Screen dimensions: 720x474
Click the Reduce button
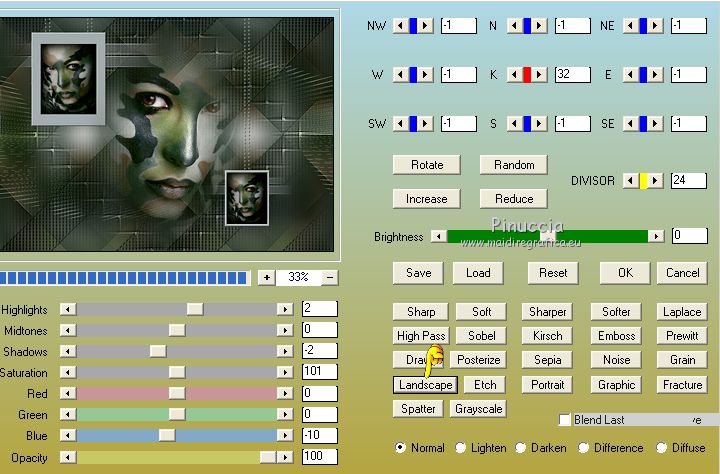click(x=514, y=199)
